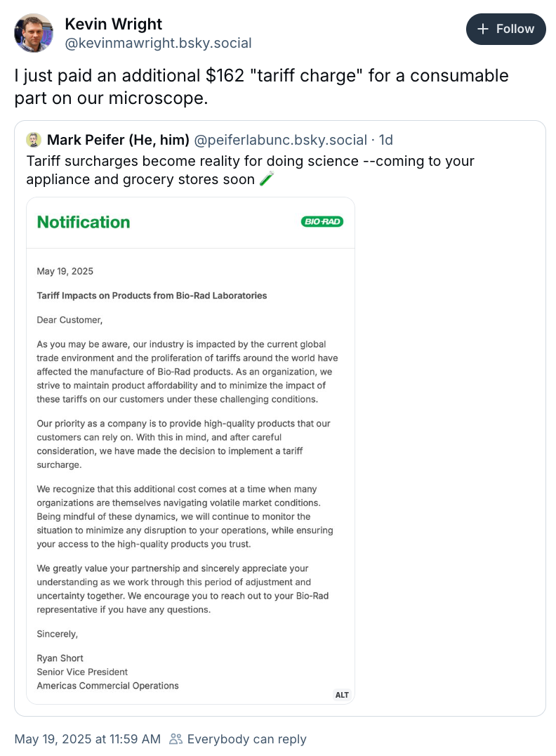Open Mark Peifer (He, him) profile name

(x=118, y=140)
